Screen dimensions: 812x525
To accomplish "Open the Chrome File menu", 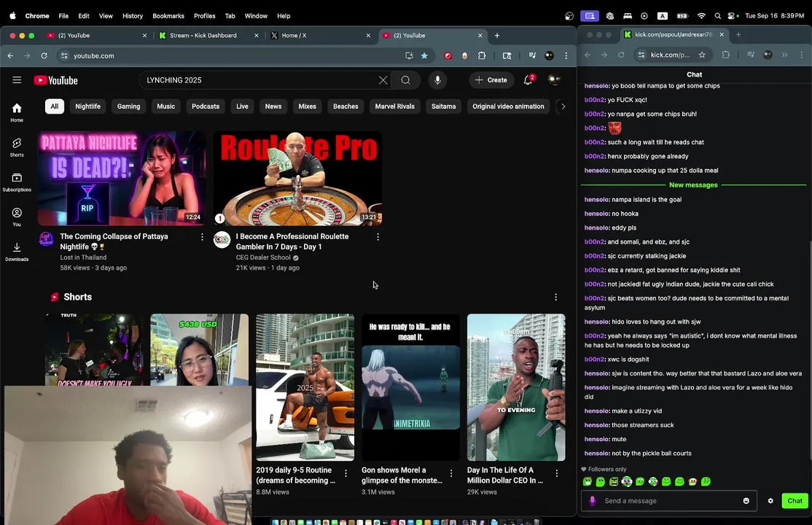I will (x=63, y=16).
